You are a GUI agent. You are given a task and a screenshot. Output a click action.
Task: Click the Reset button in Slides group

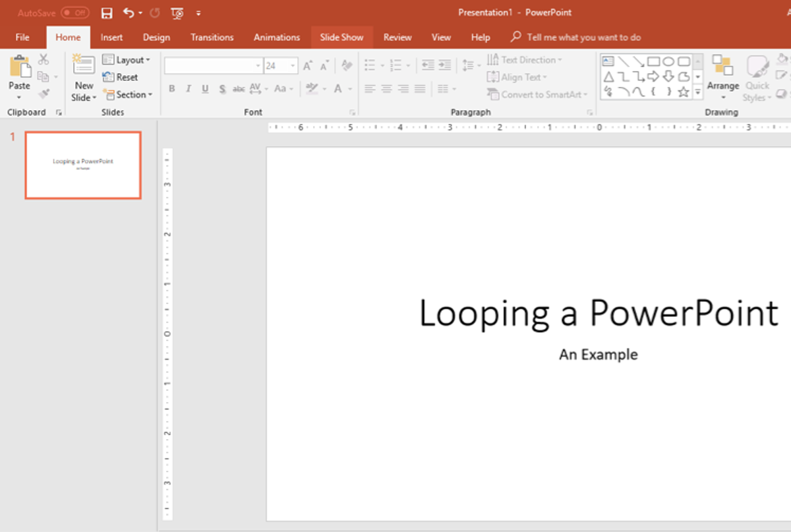tap(123, 77)
